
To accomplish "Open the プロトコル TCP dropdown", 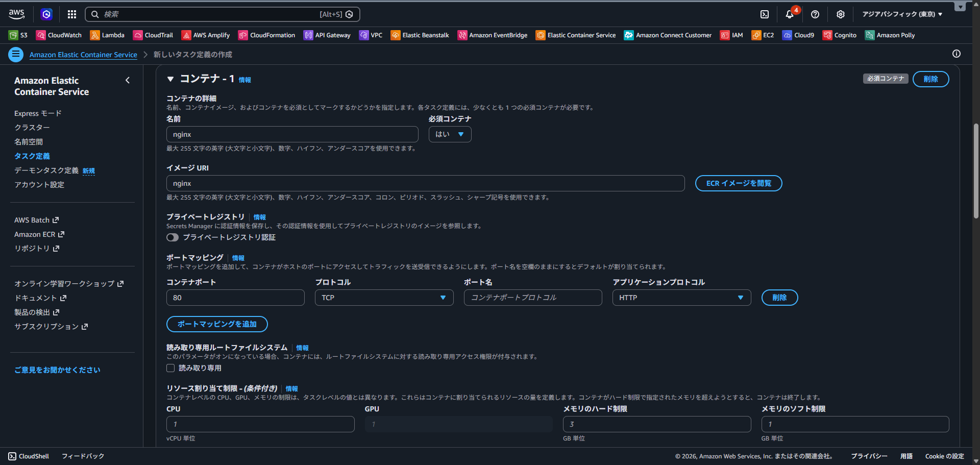I will tap(384, 298).
